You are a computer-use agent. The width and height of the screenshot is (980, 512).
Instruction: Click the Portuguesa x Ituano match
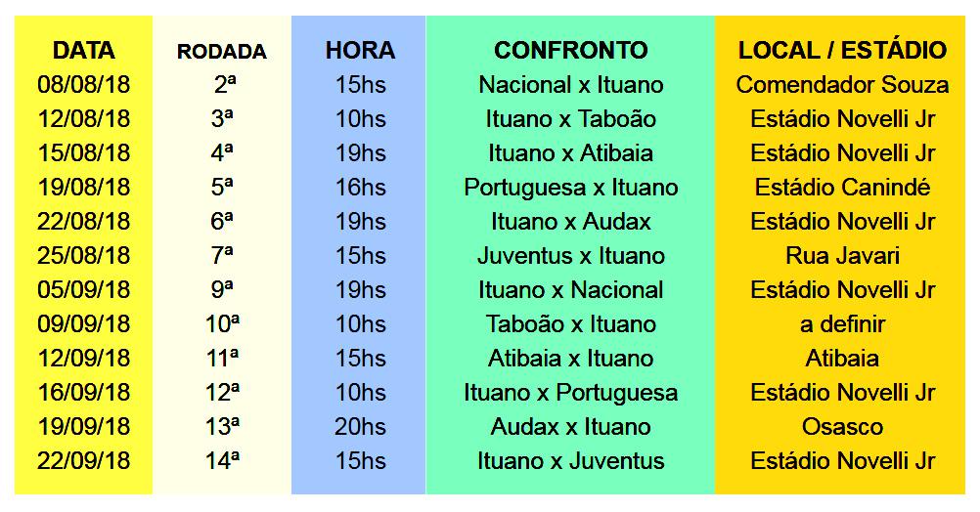[570, 187]
